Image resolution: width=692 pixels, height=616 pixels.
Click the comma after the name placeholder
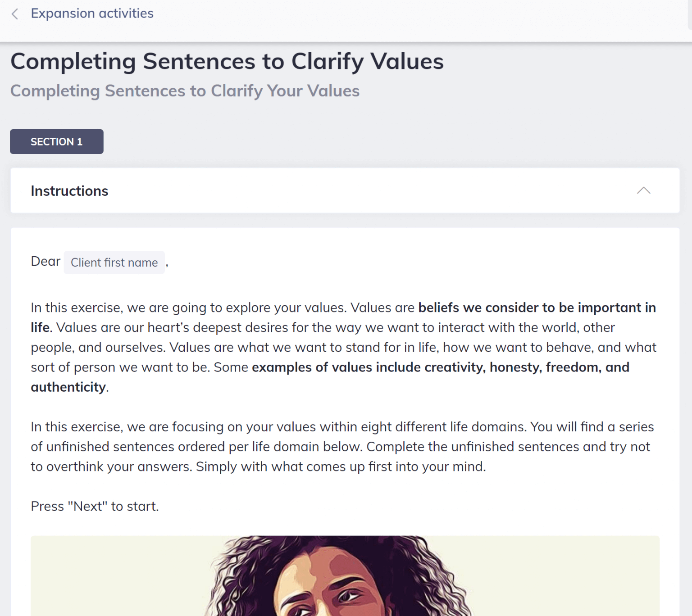tap(167, 263)
